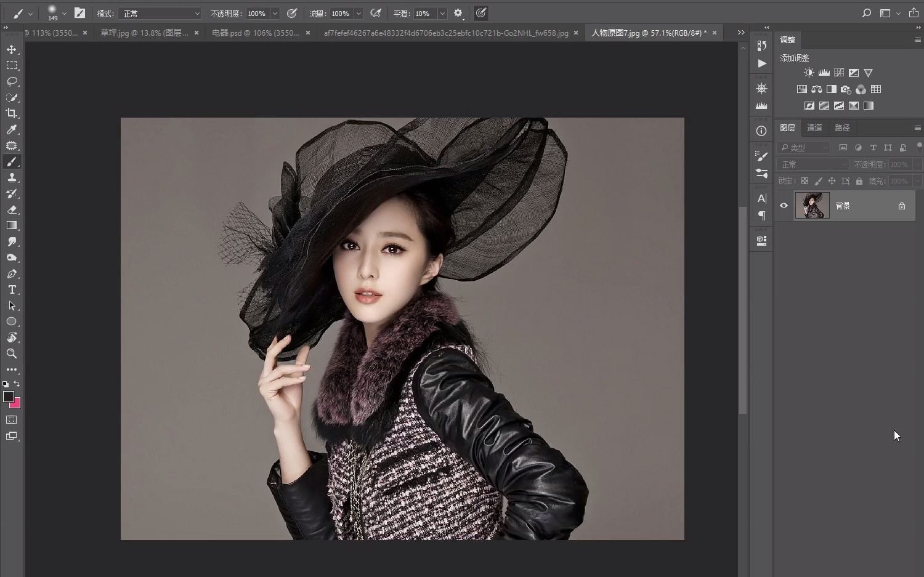Select the Hand tool

[12, 337]
